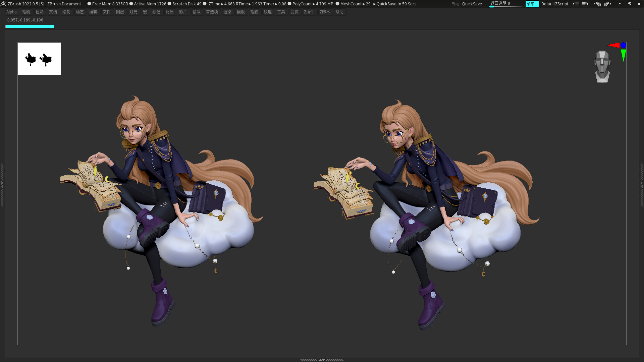Toggle the 自动 auto-save option
The height and width of the screenshot is (362, 644).
click(455, 4)
